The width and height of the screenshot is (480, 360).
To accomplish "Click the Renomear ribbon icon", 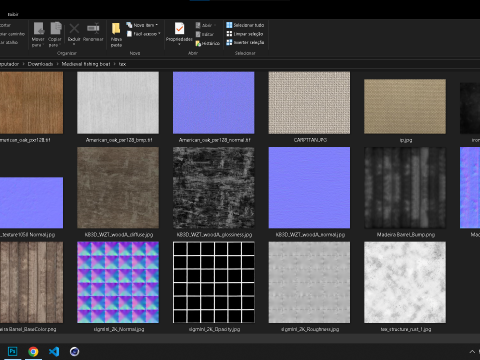I will (x=93, y=29).
